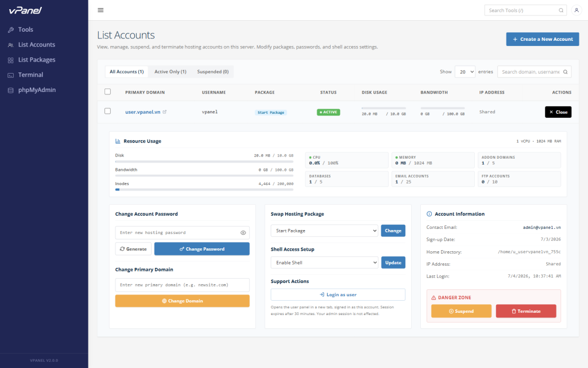Open the user profile icon
The image size is (588, 368).
577,10
